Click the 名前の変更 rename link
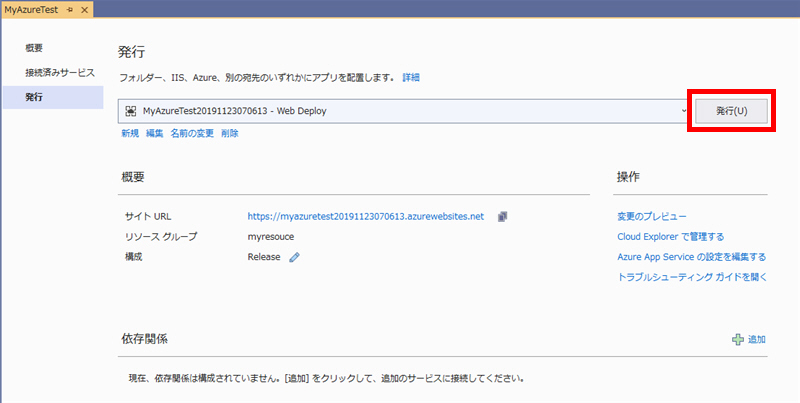The height and width of the screenshot is (403, 800). (192, 133)
